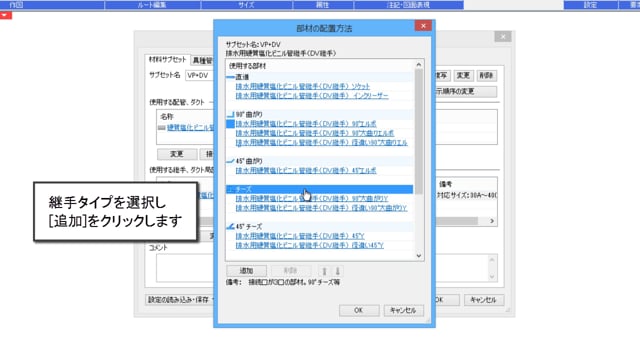Screen dimensions: 640x360
Task: Click the straight pipe icon beside 直進
Action: click(230, 77)
